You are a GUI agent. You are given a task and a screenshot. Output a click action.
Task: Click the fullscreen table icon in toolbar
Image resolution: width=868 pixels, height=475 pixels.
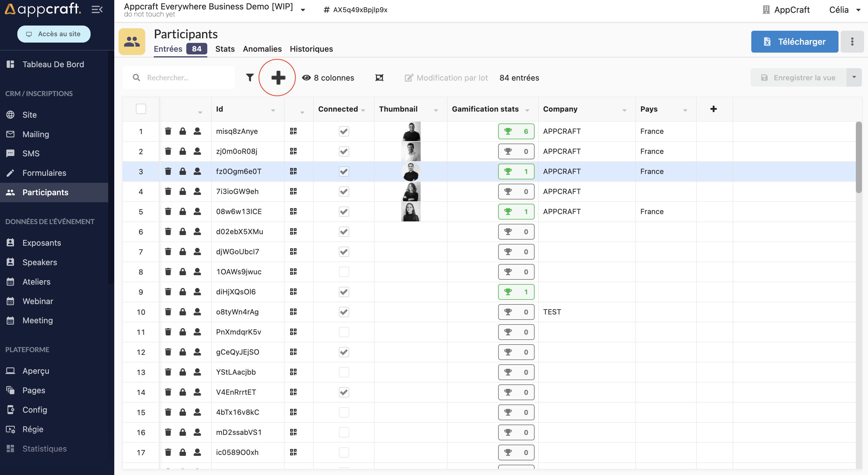(379, 78)
